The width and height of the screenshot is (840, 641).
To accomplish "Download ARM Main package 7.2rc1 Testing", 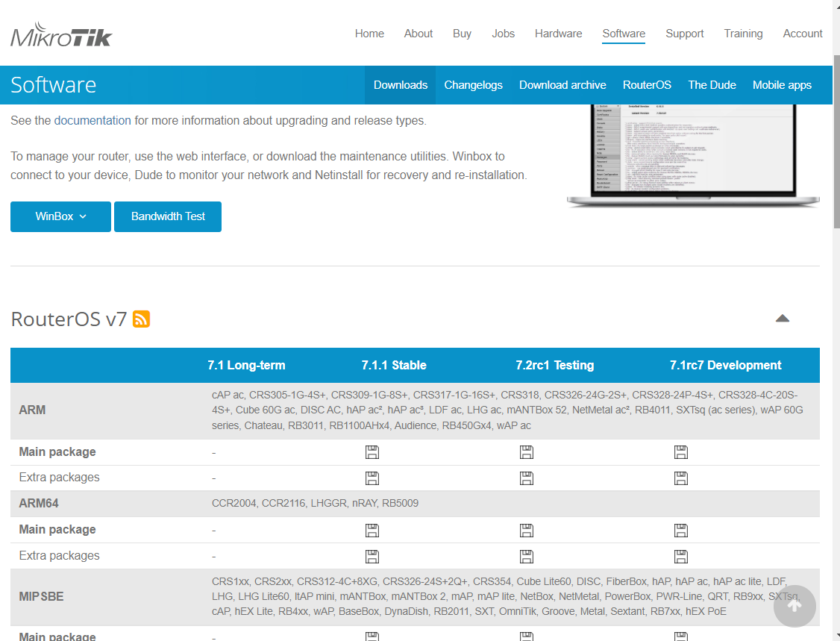I will 527,452.
